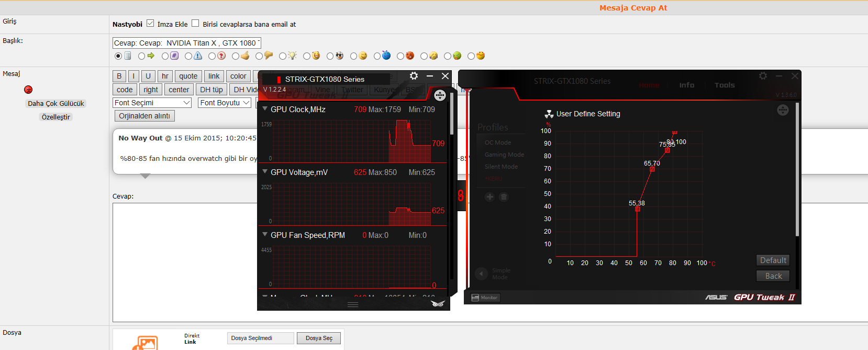868x350 pixels.
Task: Add a new profile with the plus icon
Action: tap(489, 197)
